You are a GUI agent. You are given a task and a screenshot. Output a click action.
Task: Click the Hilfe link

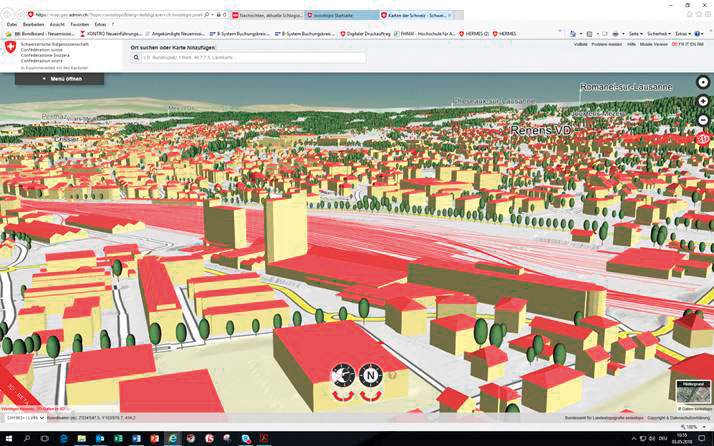[631, 44]
